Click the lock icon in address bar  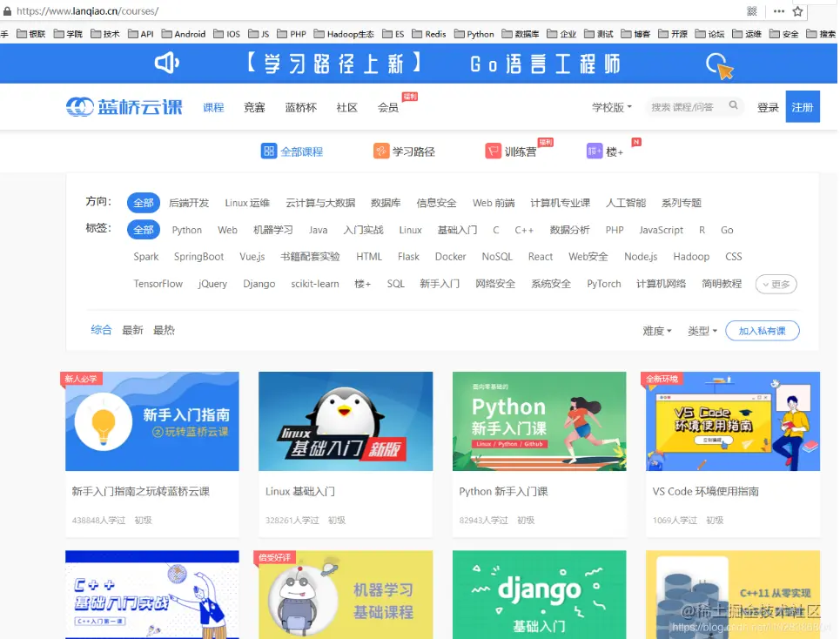[7, 10]
